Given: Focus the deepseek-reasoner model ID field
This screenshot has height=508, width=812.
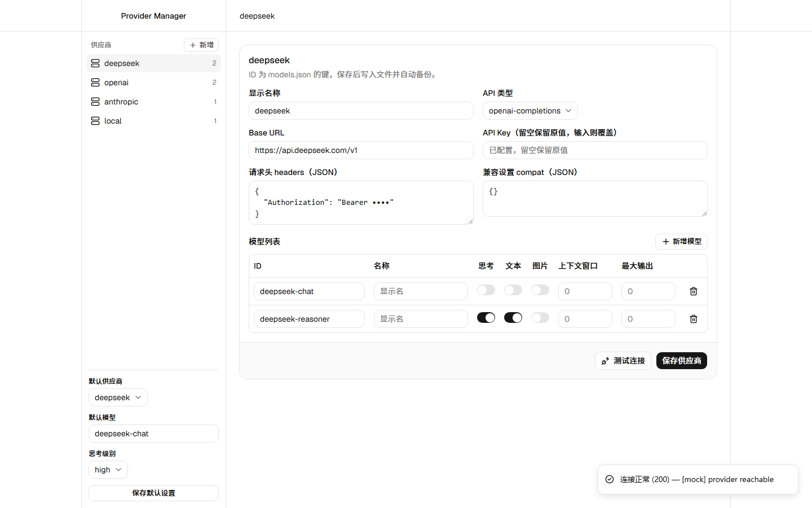Looking at the screenshot, I should [309, 319].
